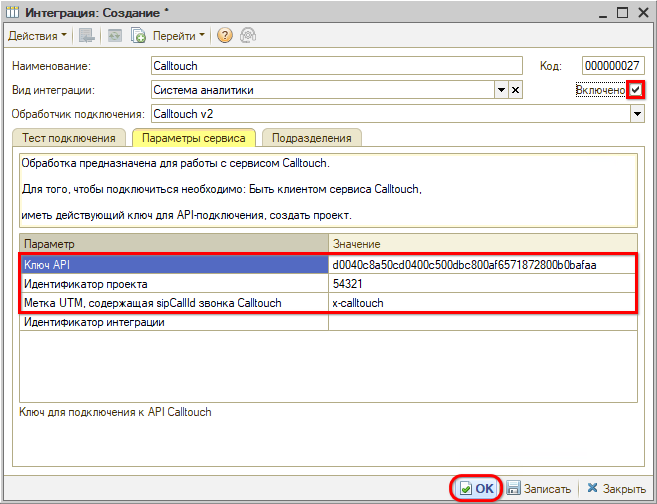This screenshot has height=504, width=657.
Task: Switch to the Параметры сервиса tab
Action: [194, 138]
